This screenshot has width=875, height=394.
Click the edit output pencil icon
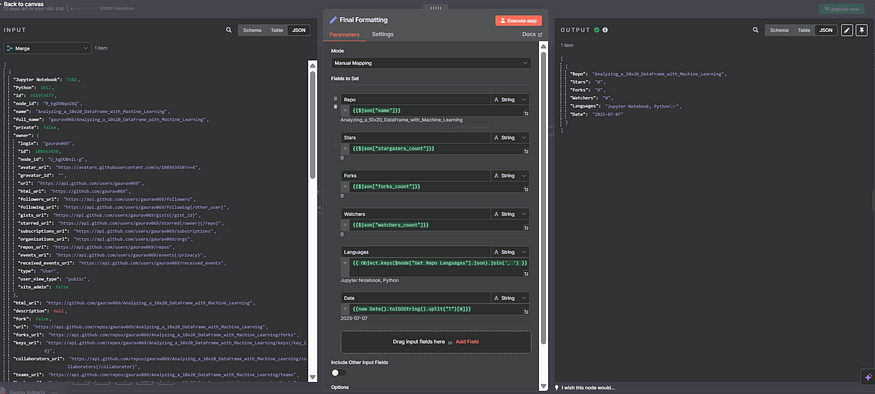847,30
